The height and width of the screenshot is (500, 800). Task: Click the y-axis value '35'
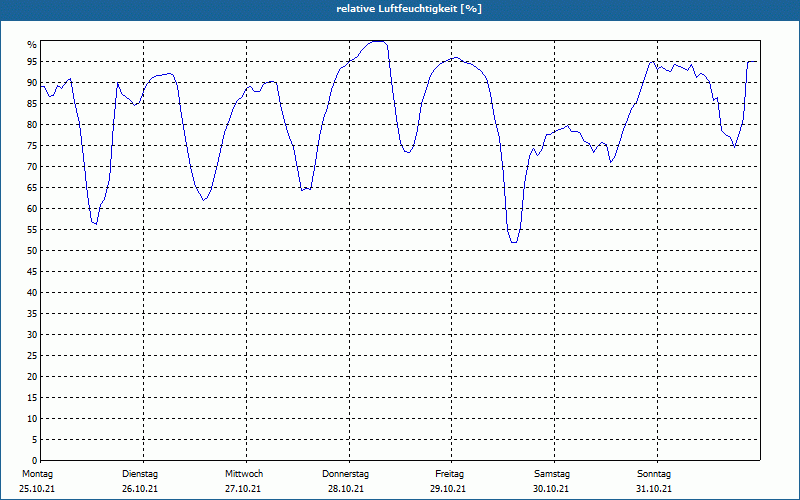(32, 314)
